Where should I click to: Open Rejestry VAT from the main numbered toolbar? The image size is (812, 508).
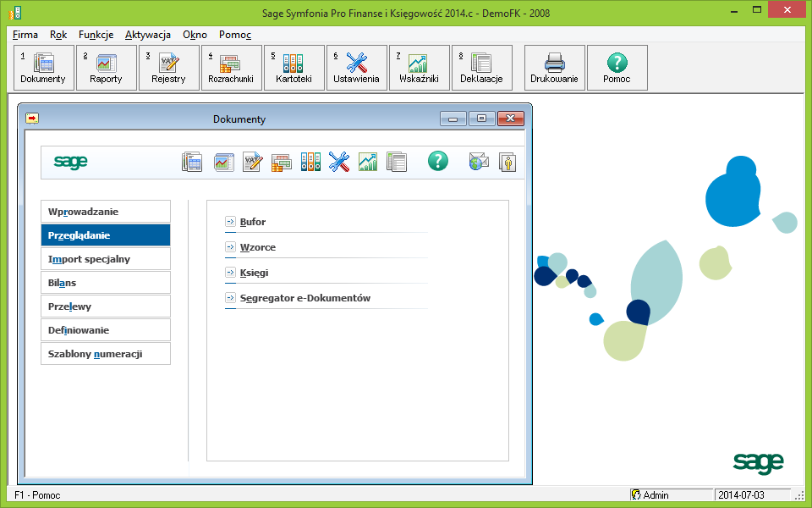[x=169, y=68]
